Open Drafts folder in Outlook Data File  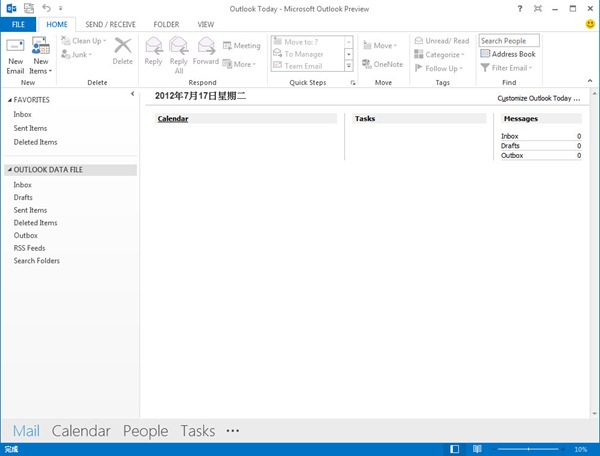click(23, 197)
